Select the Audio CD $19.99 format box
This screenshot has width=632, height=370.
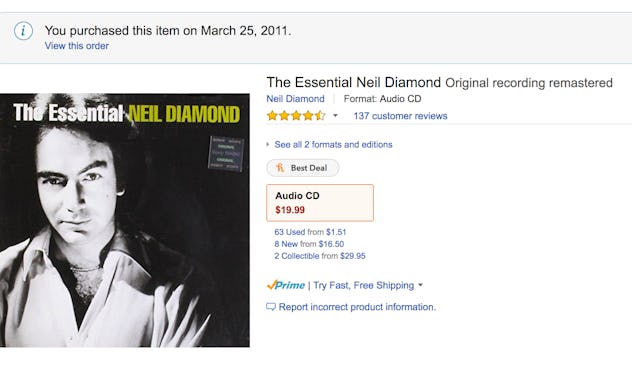pyautogui.click(x=320, y=203)
